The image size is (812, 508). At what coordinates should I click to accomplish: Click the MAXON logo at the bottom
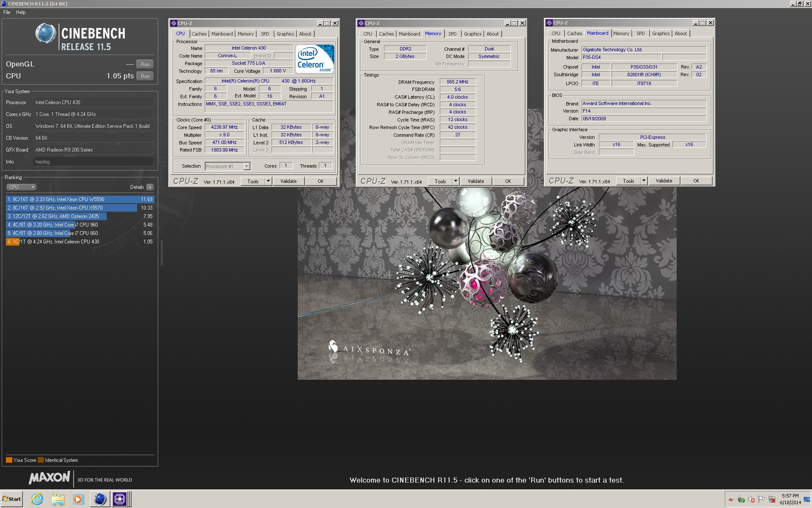click(x=49, y=478)
